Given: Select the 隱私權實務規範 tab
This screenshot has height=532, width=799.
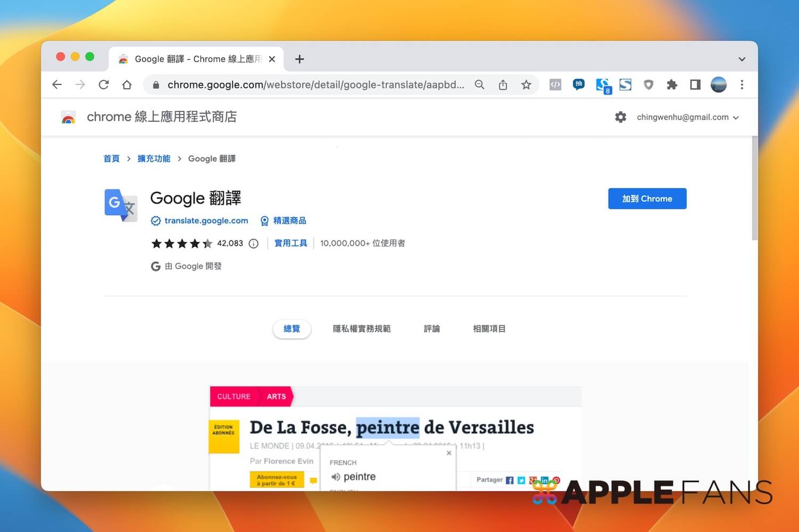Looking at the screenshot, I should 362,329.
